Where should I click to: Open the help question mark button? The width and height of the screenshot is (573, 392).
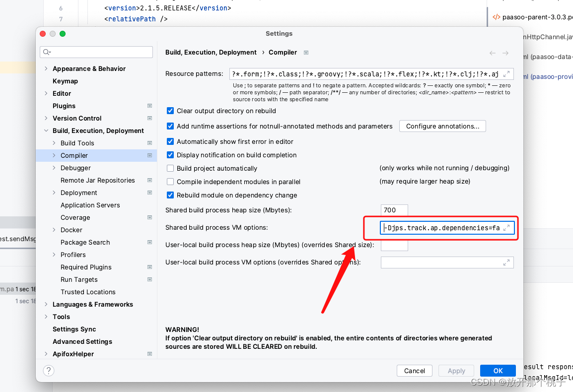pyautogui.click(x=49, y=371)
